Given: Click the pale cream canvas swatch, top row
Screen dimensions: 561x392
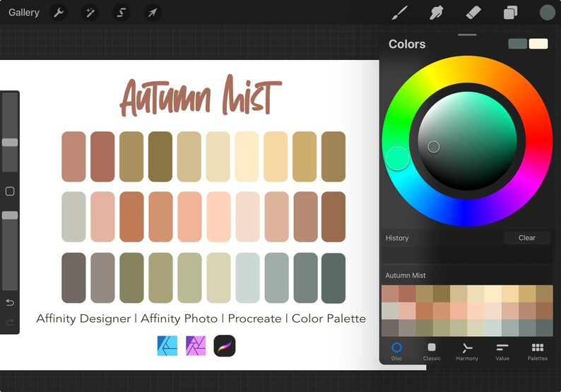Looking at the screenshot, I should [247, 156].
